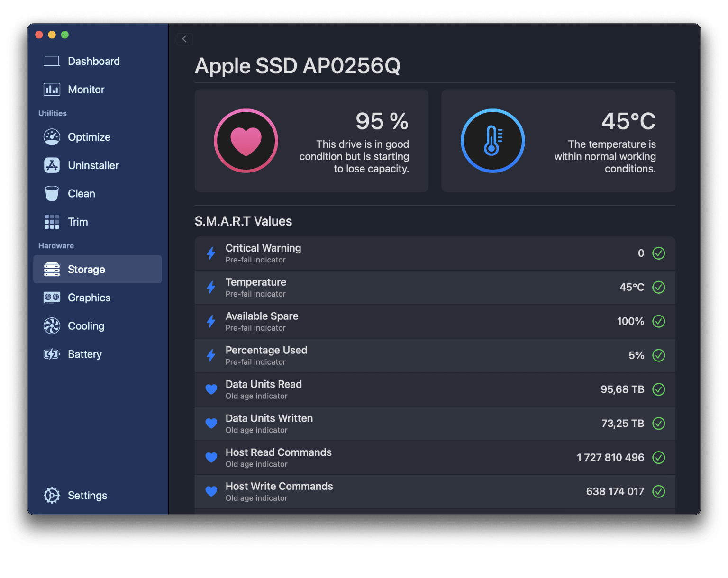Click the Clean bucket icon
Image resolution: width=728 pixels, height=578 pixels.
click(x=52, y=193)
